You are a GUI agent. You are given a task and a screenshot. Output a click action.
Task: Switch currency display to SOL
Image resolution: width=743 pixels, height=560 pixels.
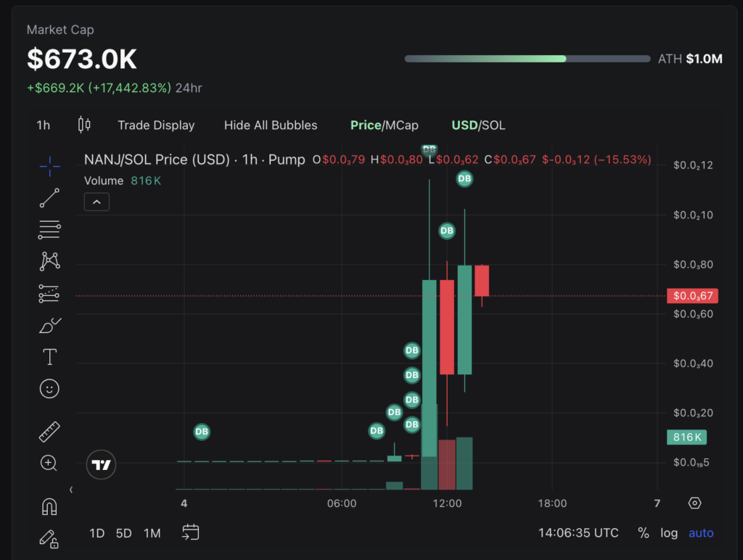(x=493, y=125)
